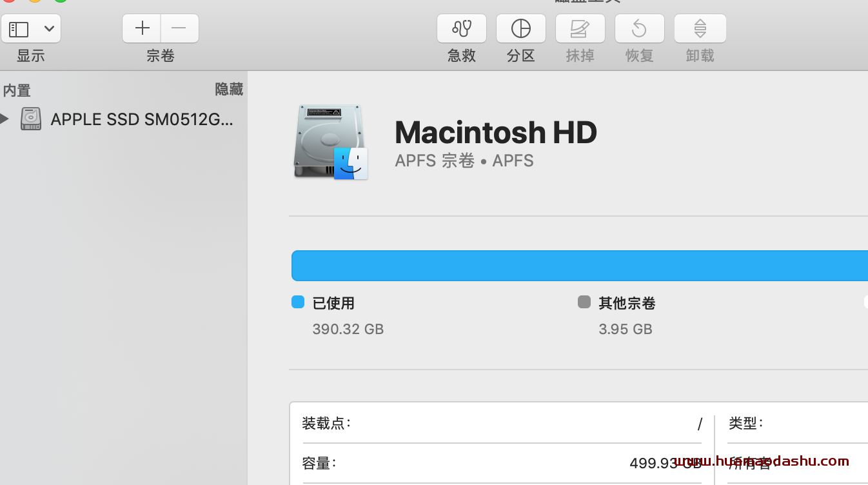868x485 pixels.
Task: Click the 装载点 mount point label
Action: click(x=326, y=423)
